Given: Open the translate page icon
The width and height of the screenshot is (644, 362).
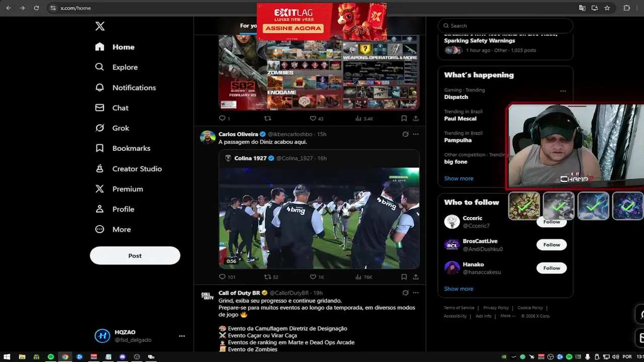Looking at the screenshot, I should click(582, 8).
